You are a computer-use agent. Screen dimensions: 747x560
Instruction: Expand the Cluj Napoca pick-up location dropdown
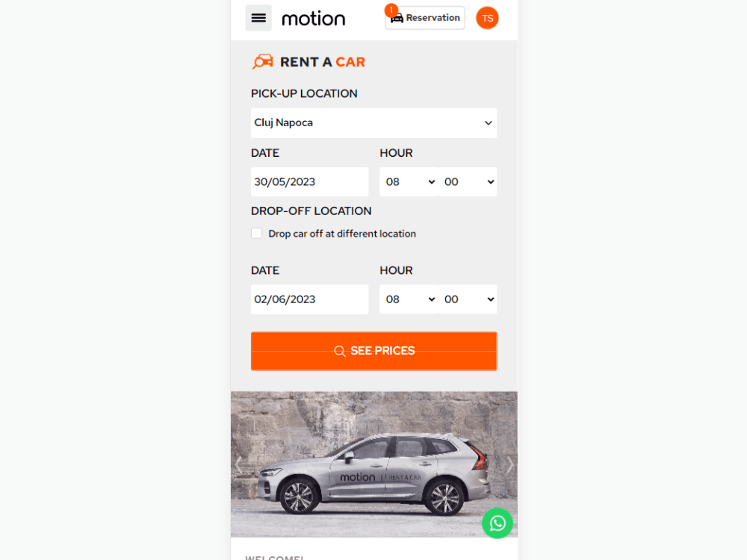click(374, 123)
